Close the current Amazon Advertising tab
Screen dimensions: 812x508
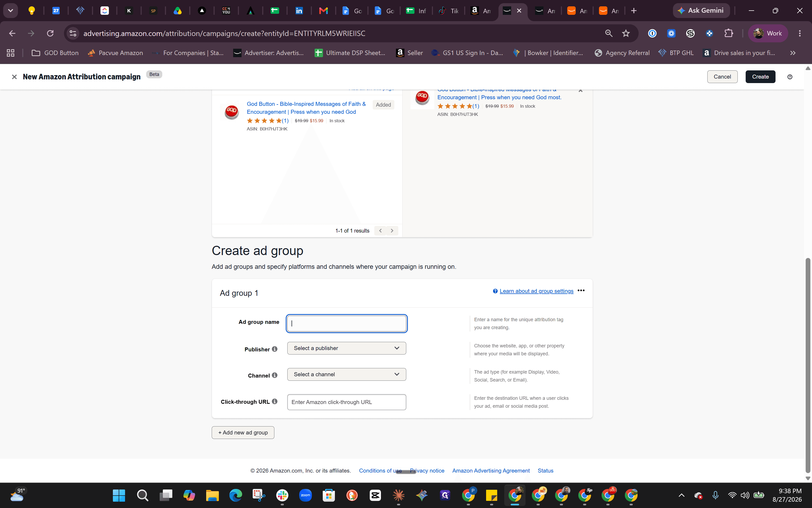(x=519, y=11)
